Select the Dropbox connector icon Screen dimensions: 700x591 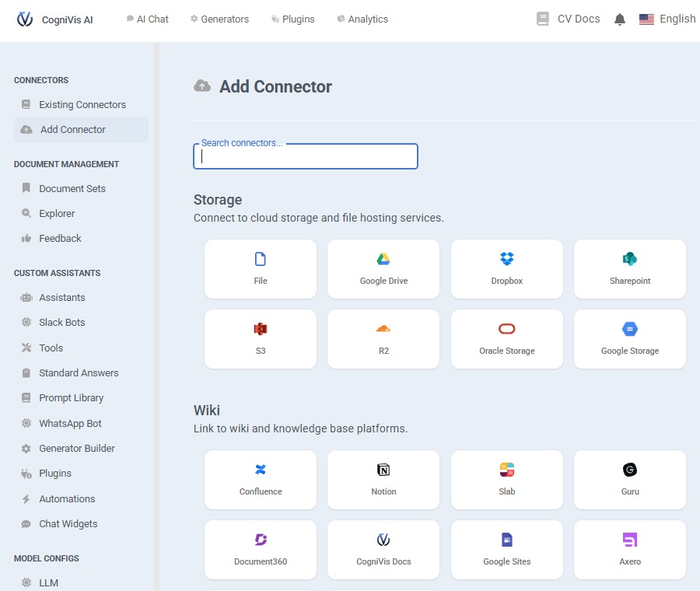click(x=507, y=260)
